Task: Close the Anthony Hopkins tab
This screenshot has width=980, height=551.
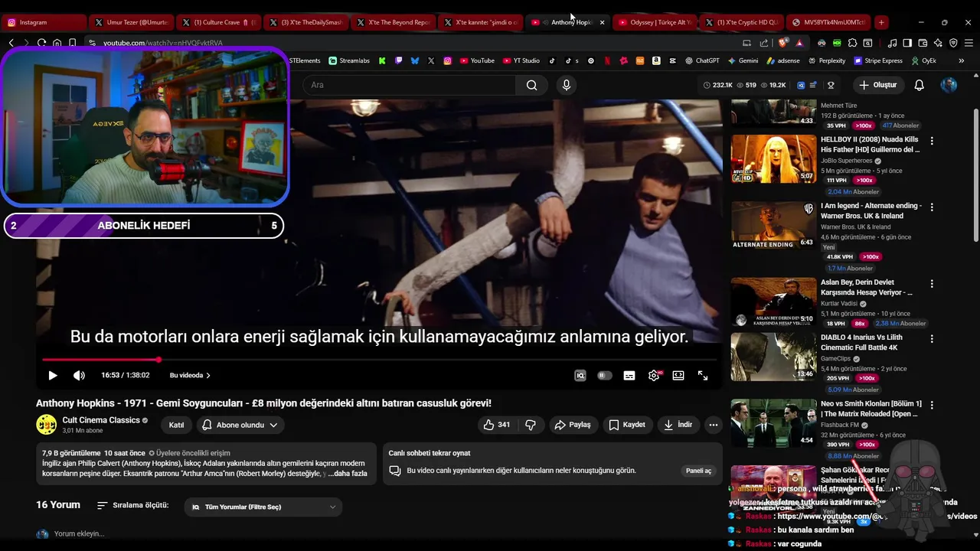Action: (602, 23)
